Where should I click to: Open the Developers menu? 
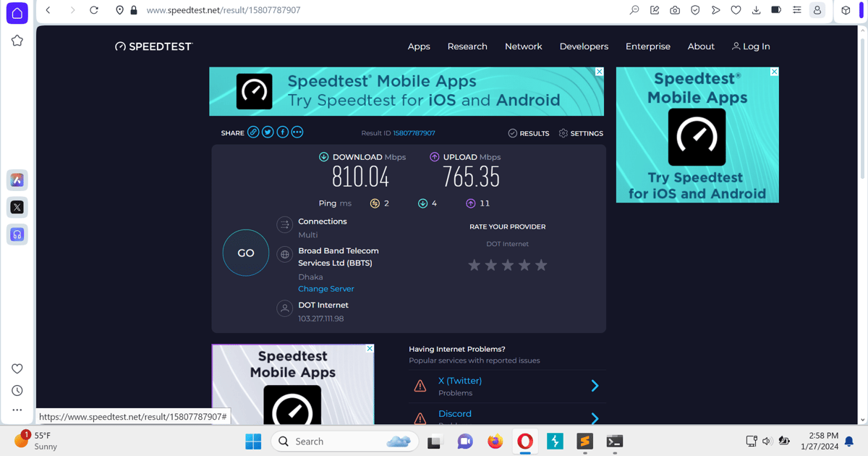tap(584, 46)
